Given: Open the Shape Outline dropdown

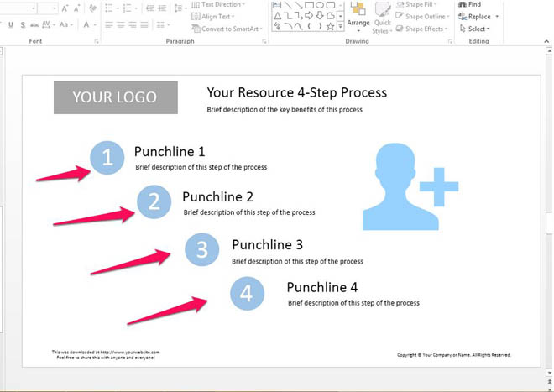Looking at the screenshot, I should (422, 16).
